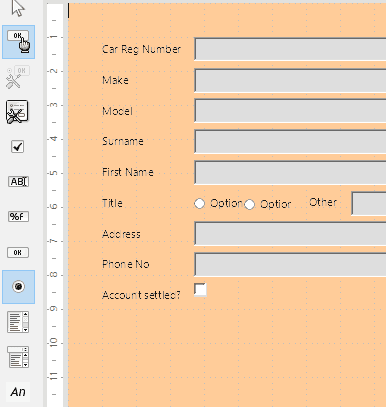Select the Model label

coord(117,111)
